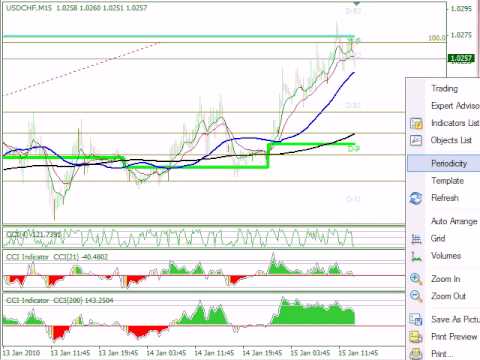Click the 13 Jan 19:45 time label
480x360 pixels.
click(118, 353)
